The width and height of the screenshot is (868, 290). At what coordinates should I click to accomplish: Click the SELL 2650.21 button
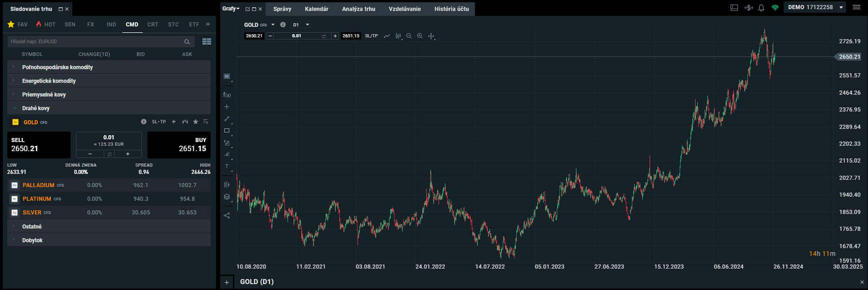pyautogui.click(x=39, y=145)
